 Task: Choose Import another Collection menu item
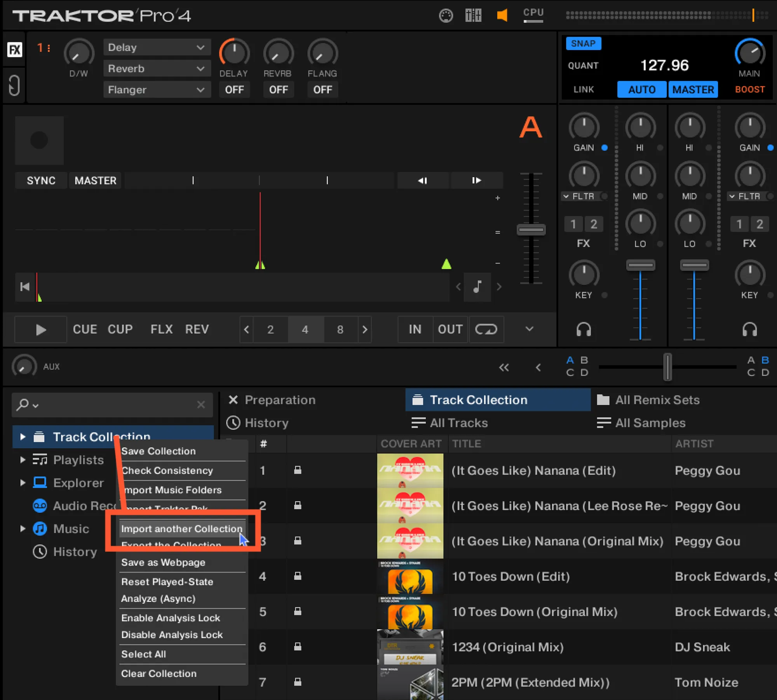[x=181, y=529]
